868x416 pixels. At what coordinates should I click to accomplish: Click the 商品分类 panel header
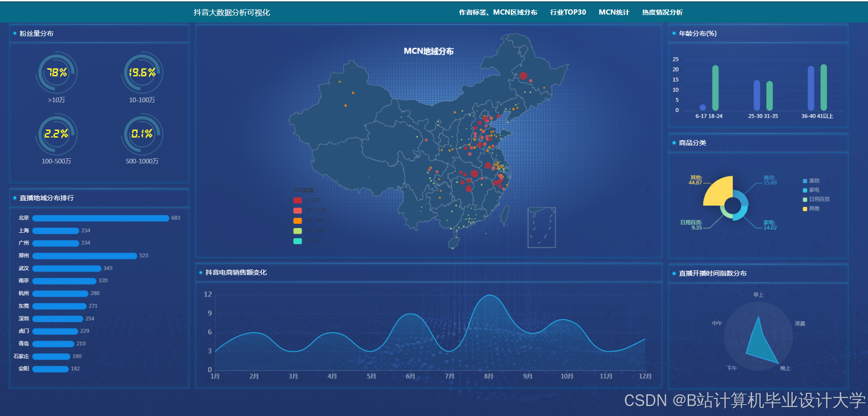(x=692, y=143)
